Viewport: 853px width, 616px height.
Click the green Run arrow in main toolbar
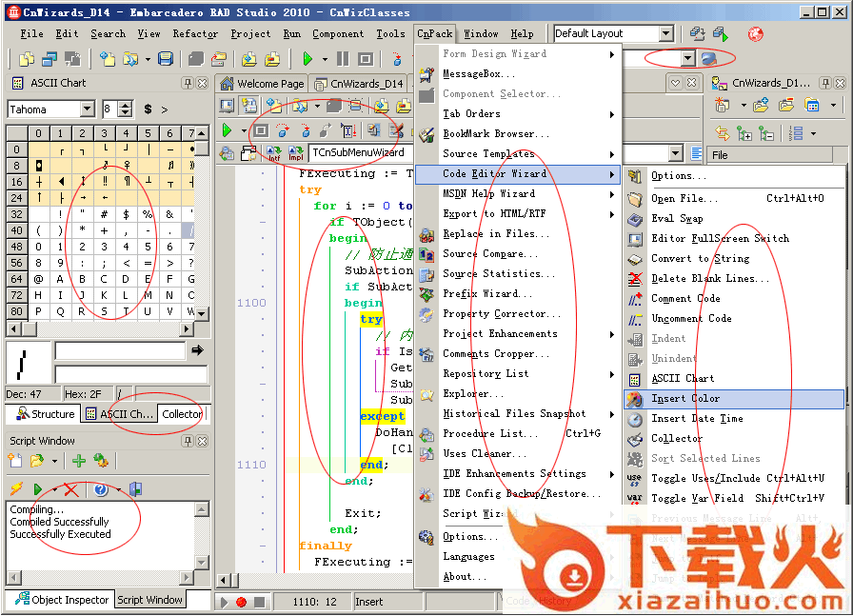click(307, 58)
